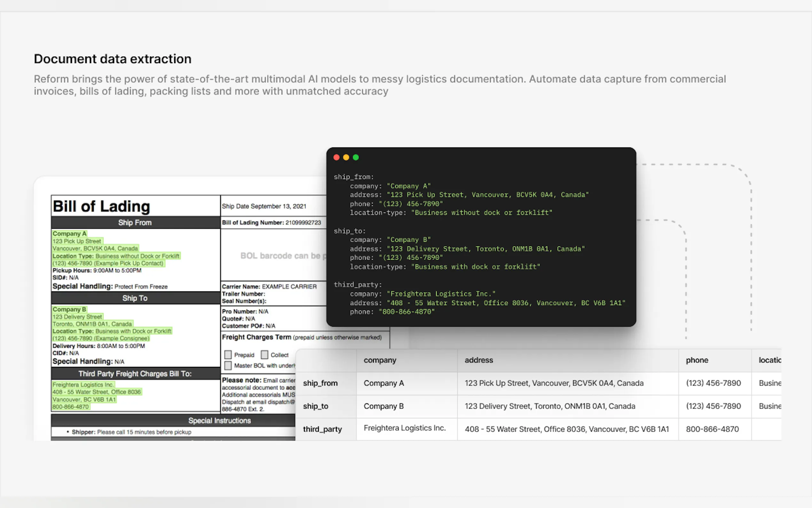This screenshot has height=508, width=812.
Task: Click the Document data extraction heading
Action: tap(113, 59)
